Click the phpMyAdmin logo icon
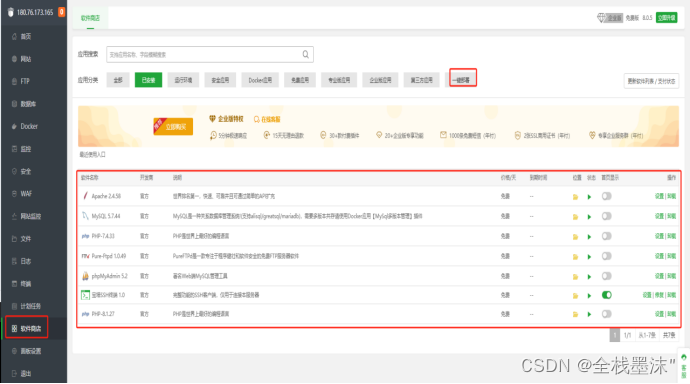Screen dimensions: 690x384 click(x=85, y=276)
